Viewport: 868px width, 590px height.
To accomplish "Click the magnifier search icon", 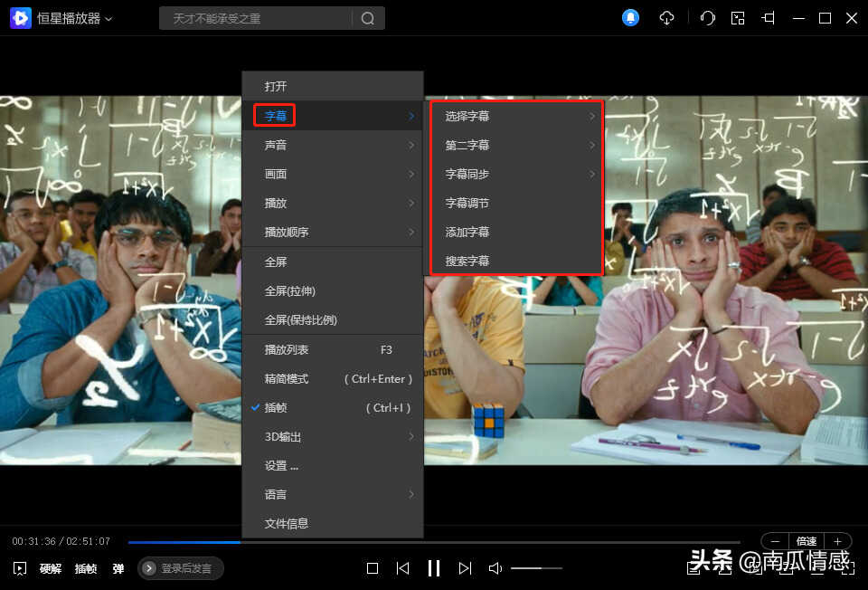I will [x=368, y=18].
